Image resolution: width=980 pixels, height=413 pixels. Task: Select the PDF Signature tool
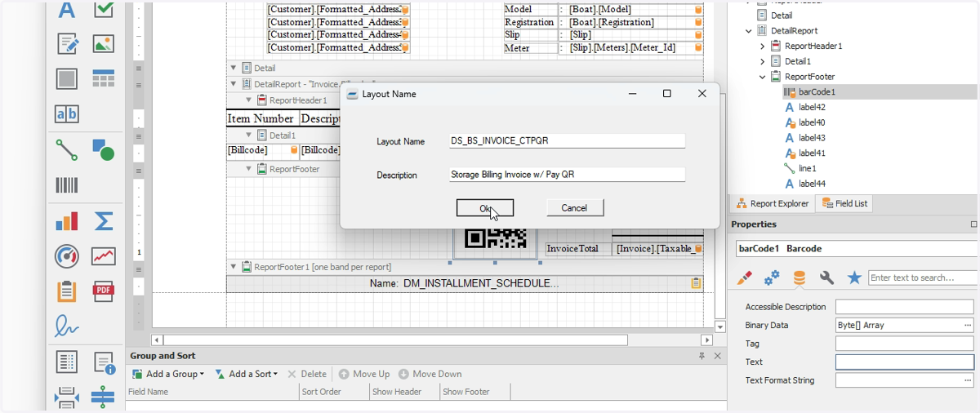click(66, 326)
